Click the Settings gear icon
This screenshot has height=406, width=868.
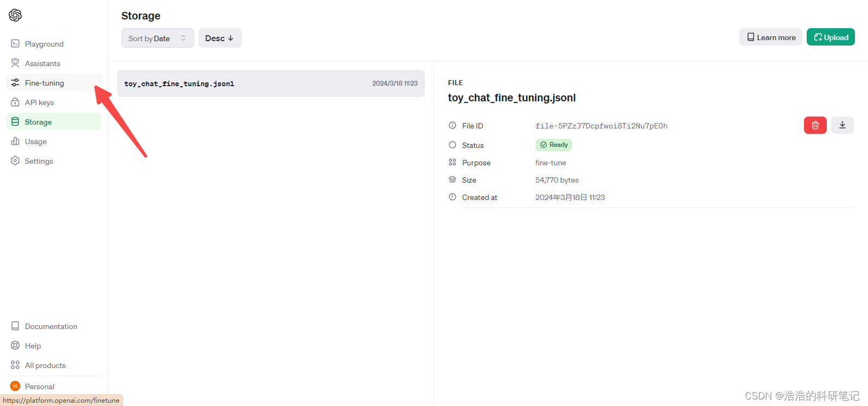coord(15,160)
